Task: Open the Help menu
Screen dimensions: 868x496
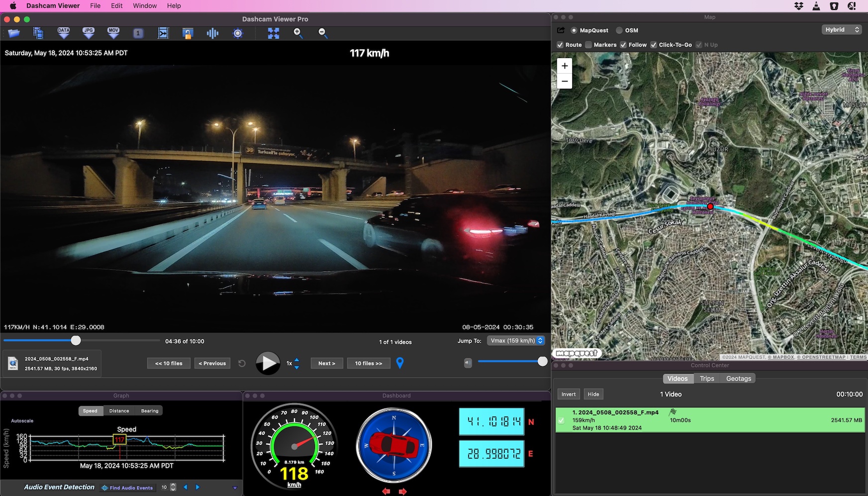Action: coord(174,6)
